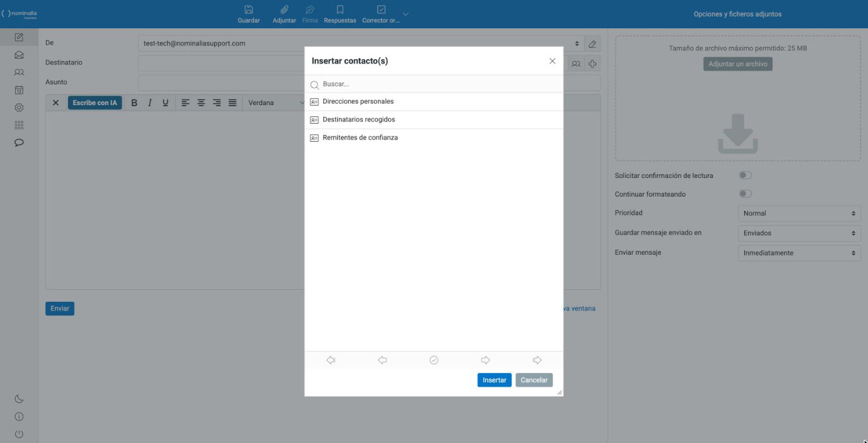This screenshot has height=443, width=868.
Task: Click Escribe con IA button
Action: click(95, 103)
